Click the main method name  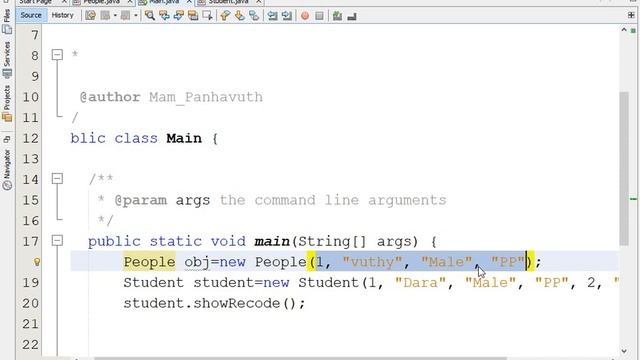(x=272, y=242)
